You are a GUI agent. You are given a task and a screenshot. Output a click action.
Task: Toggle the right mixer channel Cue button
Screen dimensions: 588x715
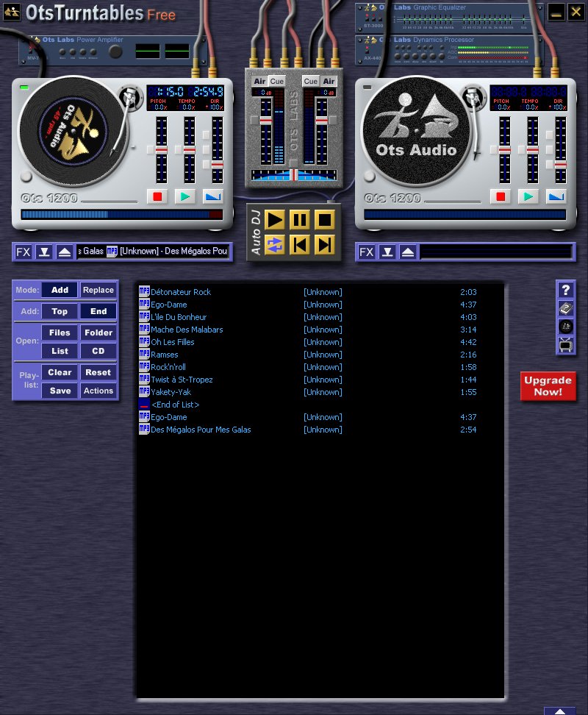point(311,81)
